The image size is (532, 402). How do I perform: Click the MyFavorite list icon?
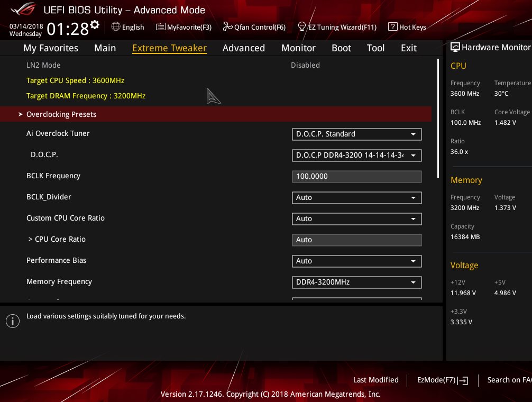coord(160,26)
